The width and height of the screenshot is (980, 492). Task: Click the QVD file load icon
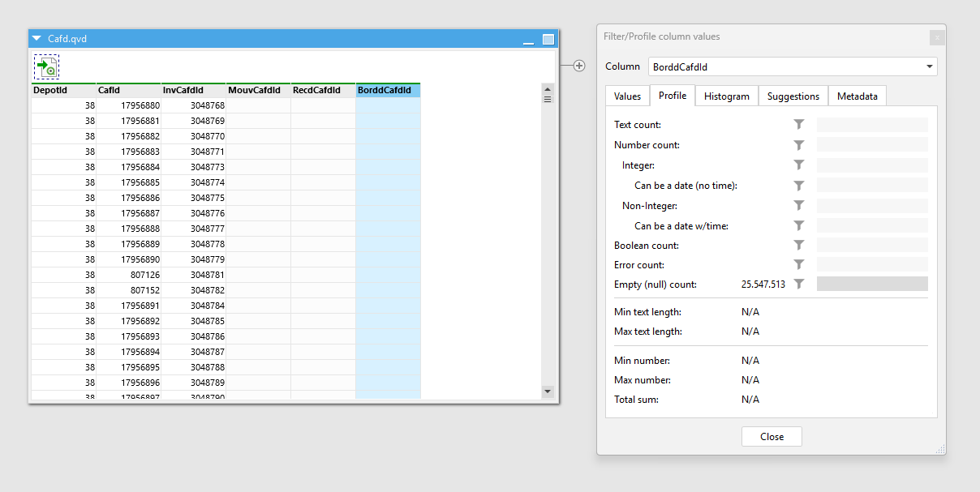click(46, 67)
